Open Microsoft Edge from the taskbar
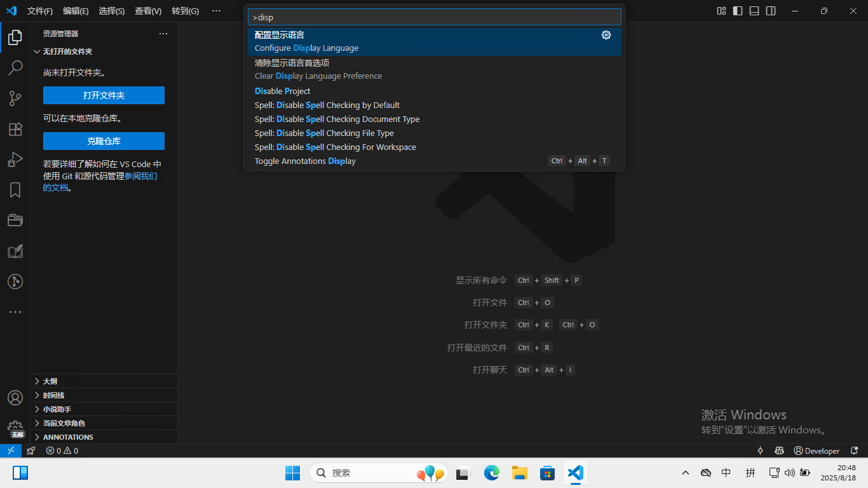 tap(491, 473)
